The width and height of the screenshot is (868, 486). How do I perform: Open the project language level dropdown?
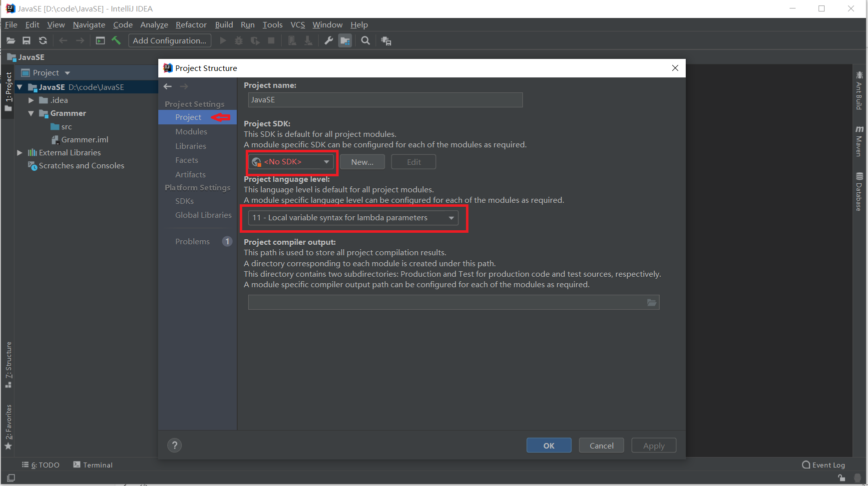click(353, 218)
